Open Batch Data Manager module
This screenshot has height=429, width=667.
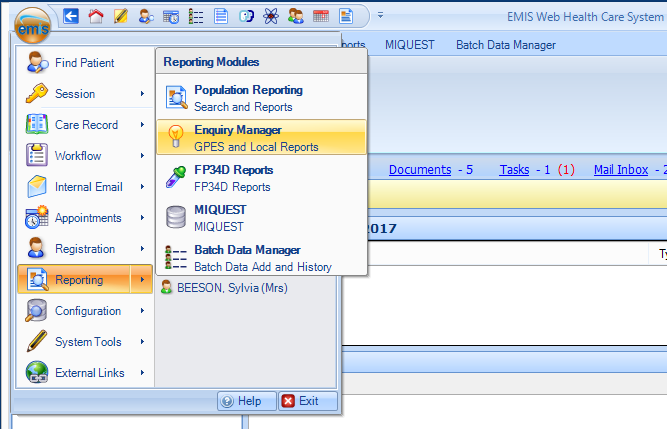[x=262, y=258]
